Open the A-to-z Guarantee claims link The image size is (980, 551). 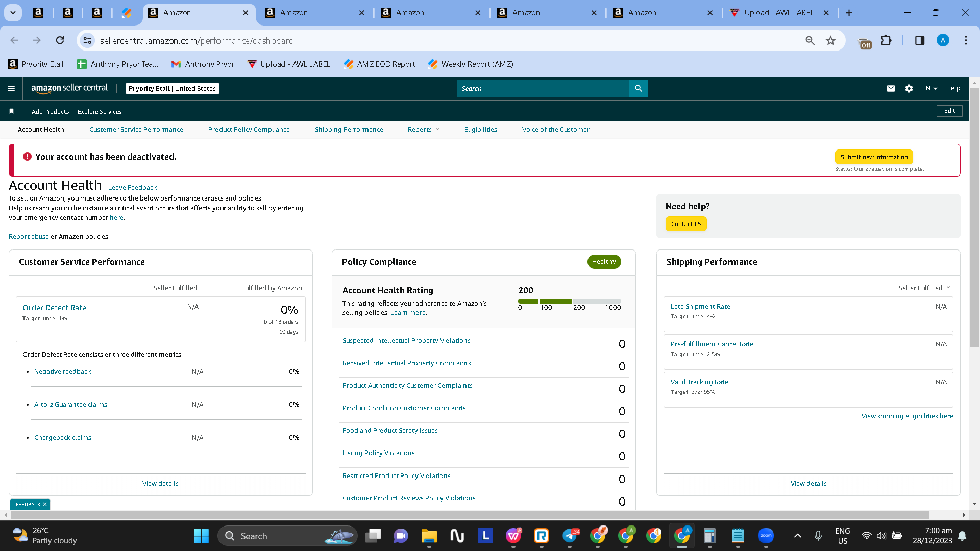point(70,405)
